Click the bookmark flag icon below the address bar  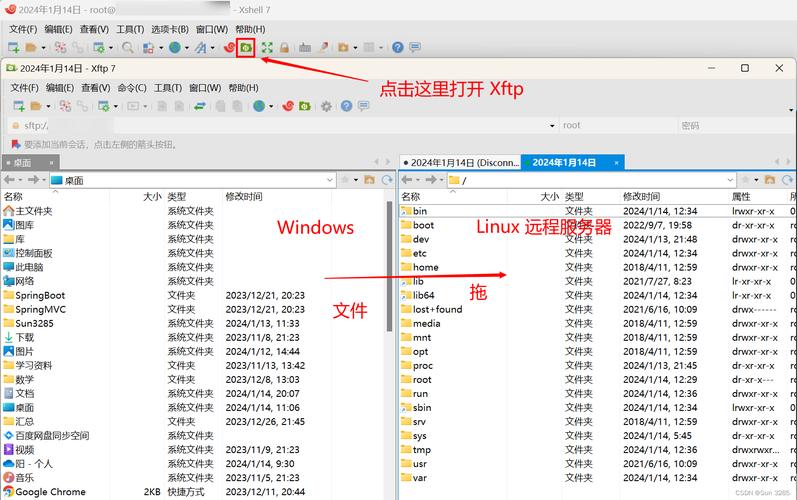[16, 145]
